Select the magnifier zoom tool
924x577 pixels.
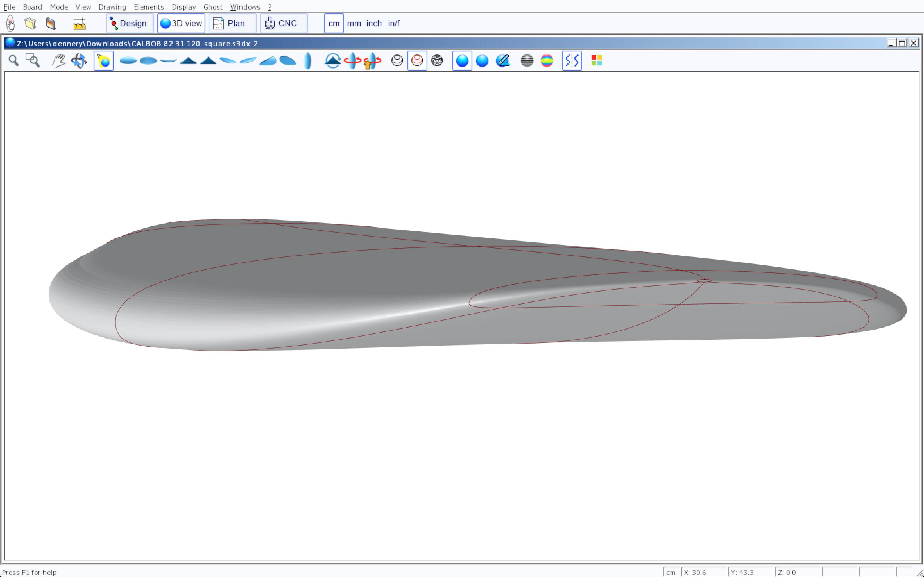click(x=14, y=61)
